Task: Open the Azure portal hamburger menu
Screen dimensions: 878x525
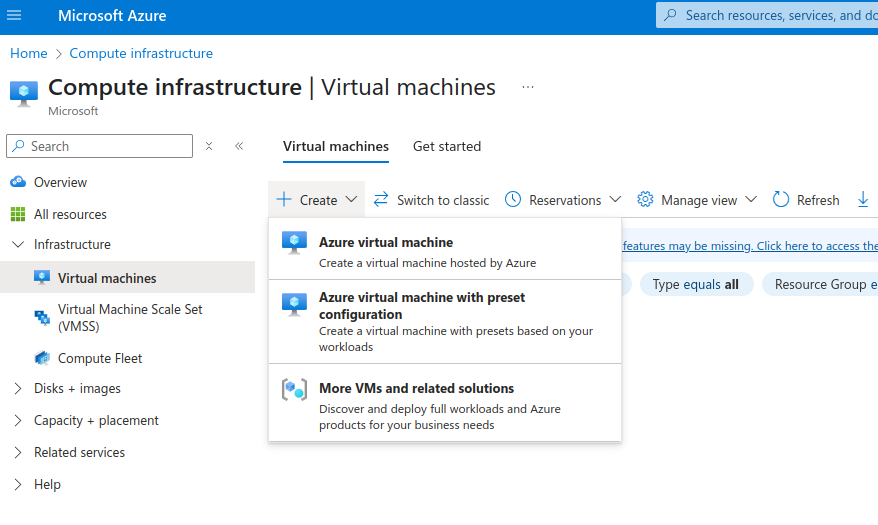Action: (14, 16)
